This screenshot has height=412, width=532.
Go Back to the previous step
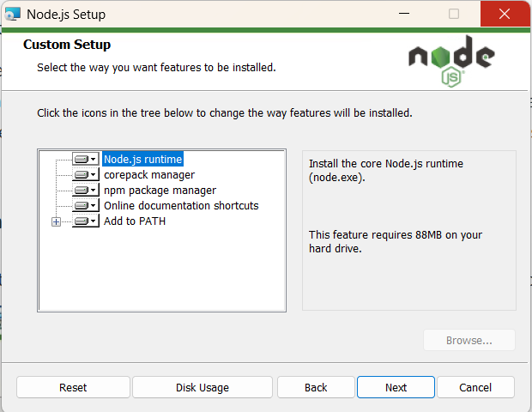tap(316, 387)
